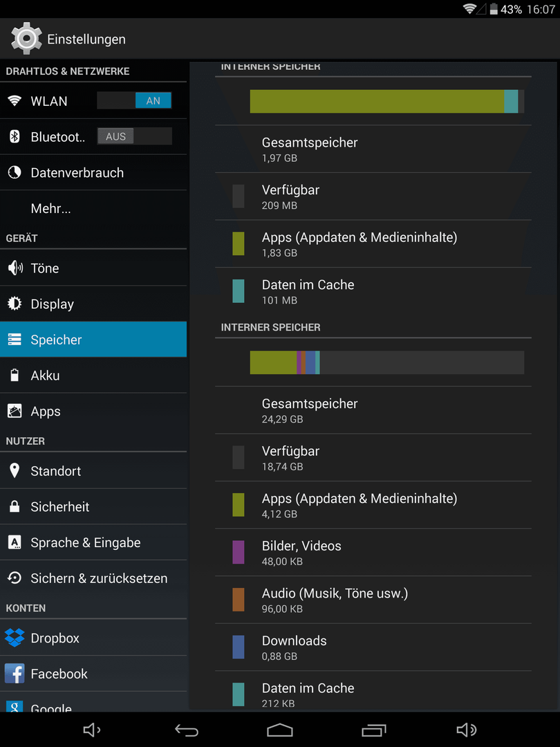Tap the volume up navigation icon

click(x=467, y=730)
